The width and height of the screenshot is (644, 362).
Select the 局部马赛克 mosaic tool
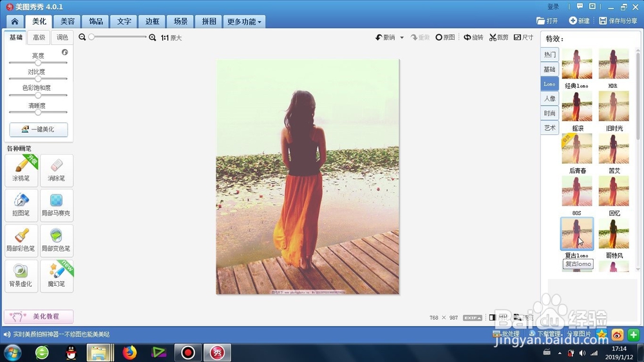tap(57, 205)
